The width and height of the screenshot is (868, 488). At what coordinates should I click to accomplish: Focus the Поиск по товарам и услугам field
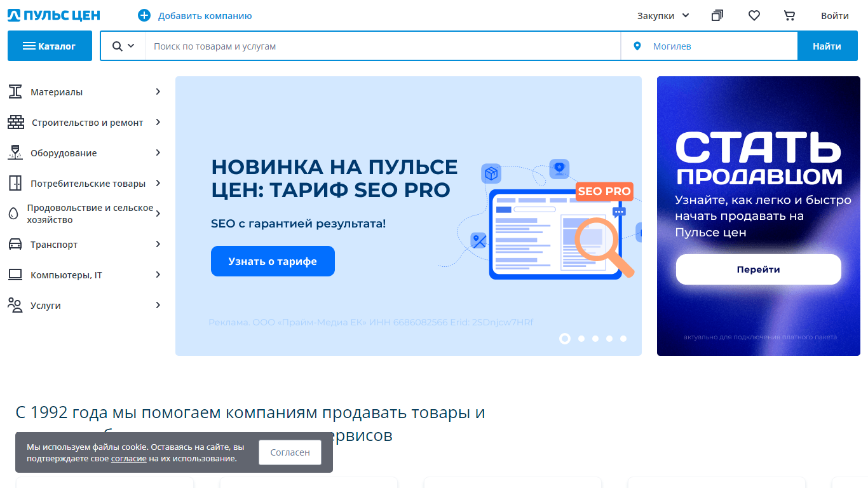click(x=383, y=46)
